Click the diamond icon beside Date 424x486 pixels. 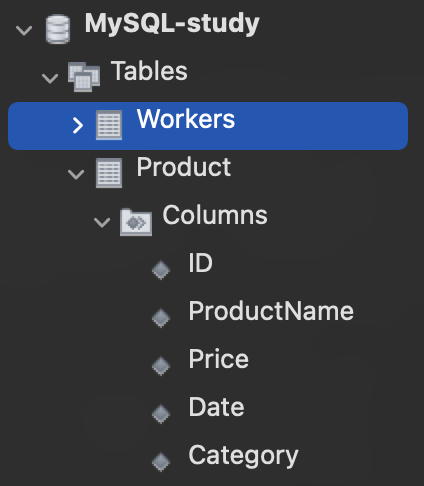(161, 414)
